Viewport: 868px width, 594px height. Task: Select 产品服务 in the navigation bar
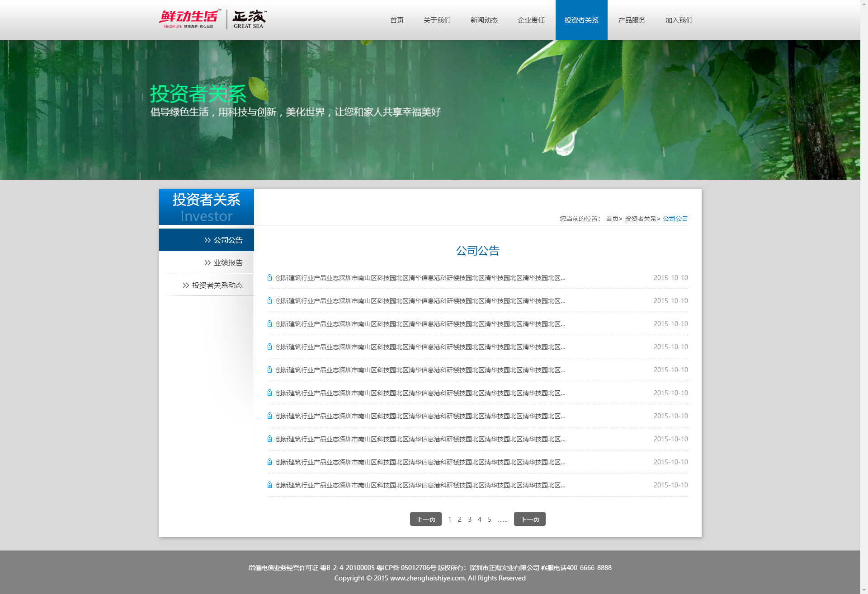pyautogui.click(x=632, y=20)
